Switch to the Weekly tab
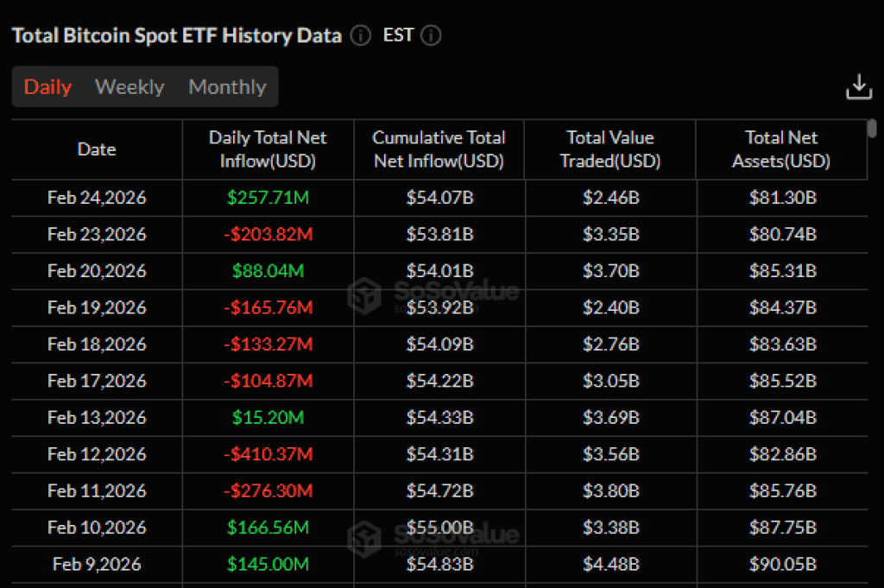The height and width of the screenshot is (588, 884). click(129, 87)
